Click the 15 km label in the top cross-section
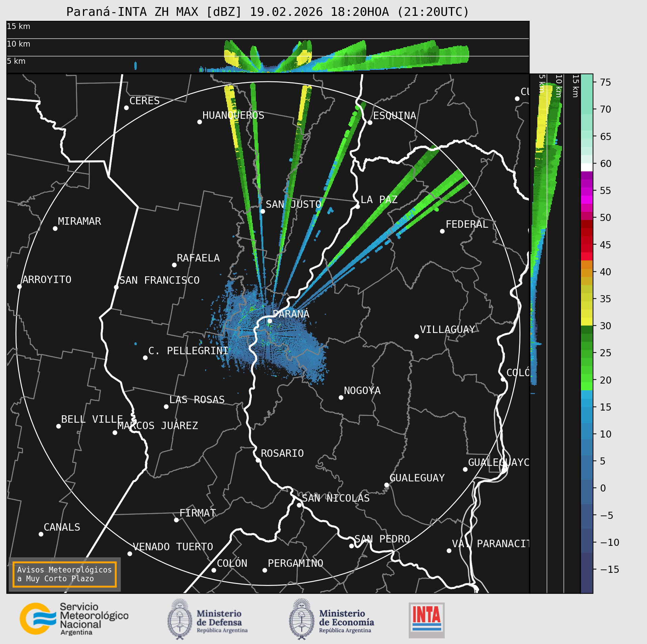Screen dimensions: 647x644 coord(19,26)
